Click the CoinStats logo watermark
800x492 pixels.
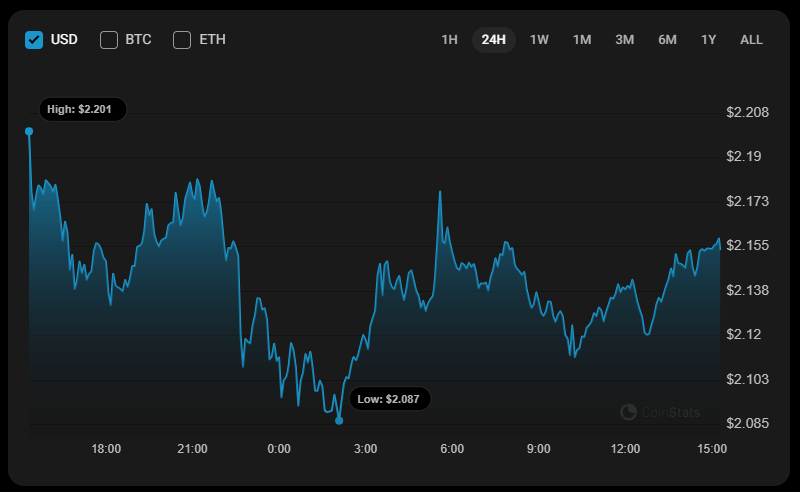coord(660,411)
